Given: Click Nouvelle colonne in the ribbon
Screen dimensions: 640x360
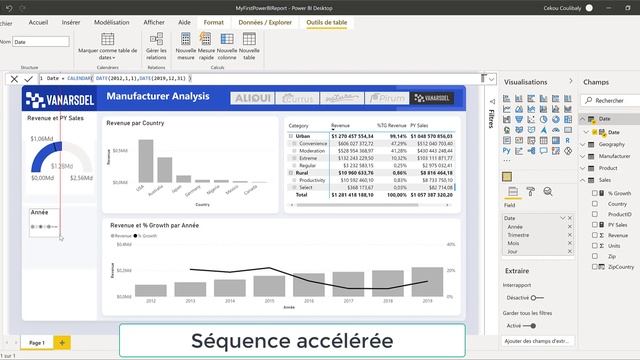Looking at the screenshot, I should click(x=227, y=46).
